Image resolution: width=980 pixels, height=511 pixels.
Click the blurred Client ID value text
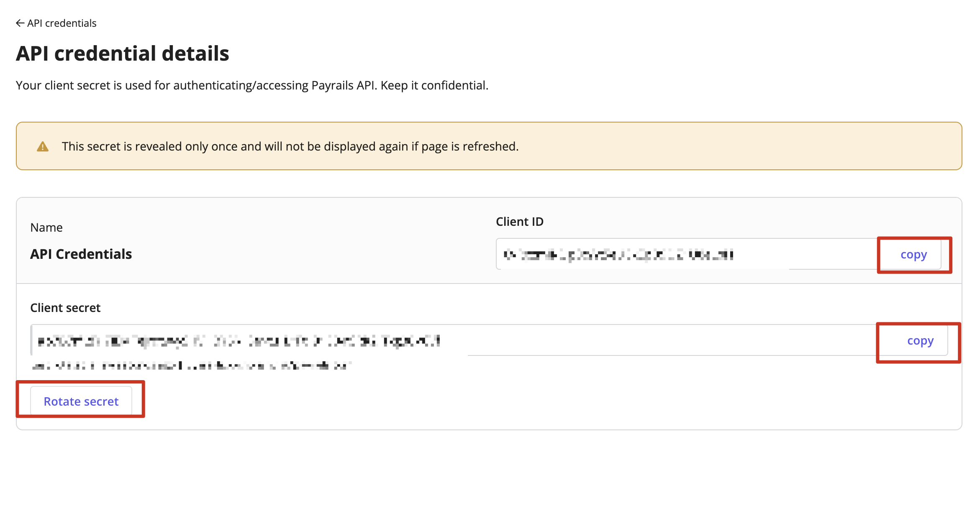(618, 255)
